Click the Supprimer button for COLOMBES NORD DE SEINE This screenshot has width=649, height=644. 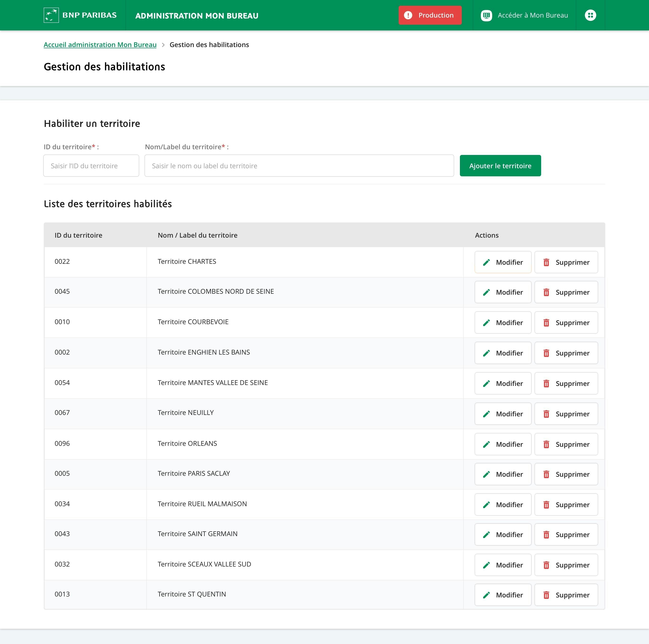[566, 291]
